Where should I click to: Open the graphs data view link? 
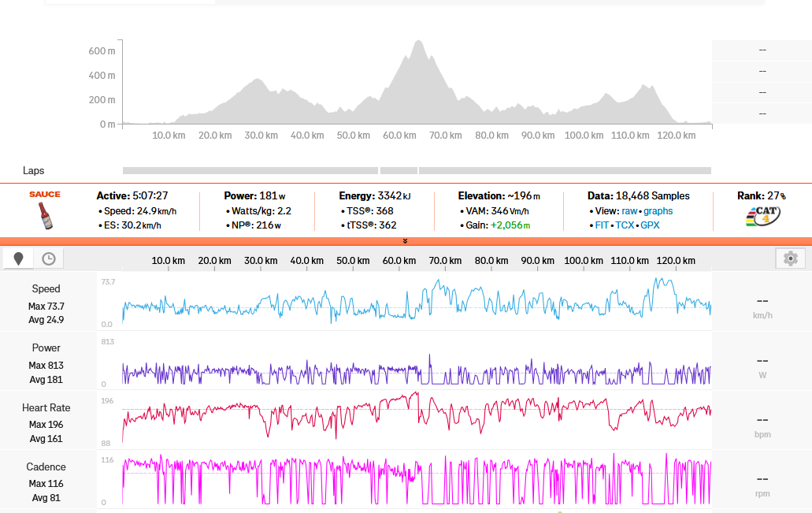658,211
